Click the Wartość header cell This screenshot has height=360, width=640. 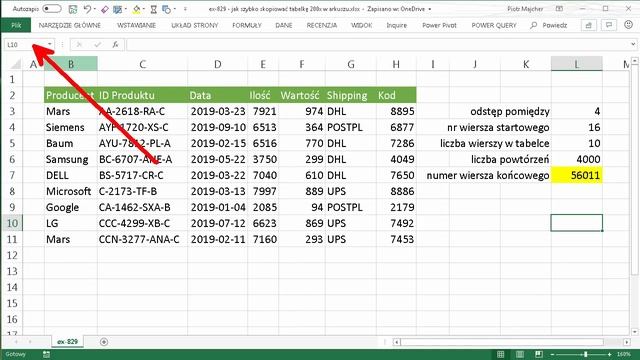click(302, 96)
